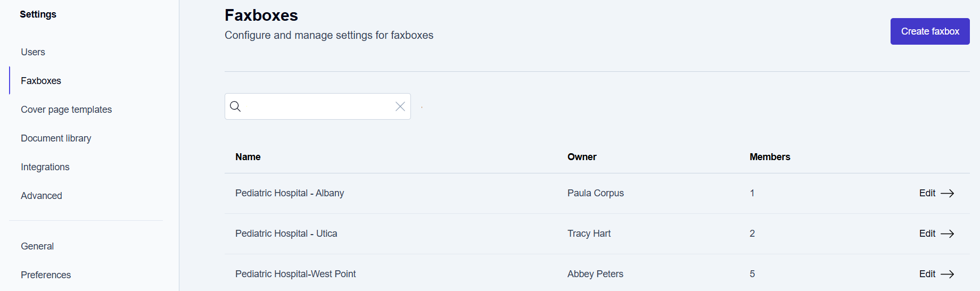Edit the Utica faxbox
Screen dimensions: 980x291
click(927, 234)
